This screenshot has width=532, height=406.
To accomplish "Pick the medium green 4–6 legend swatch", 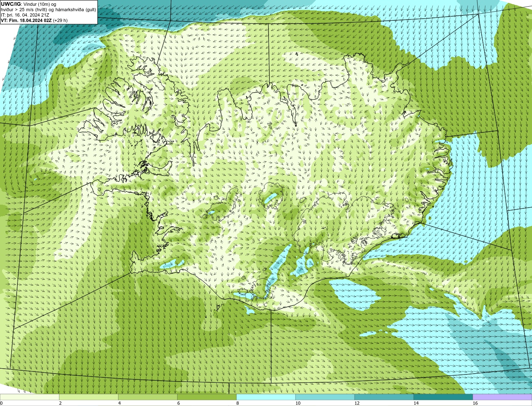I will (x=148, y=397).
